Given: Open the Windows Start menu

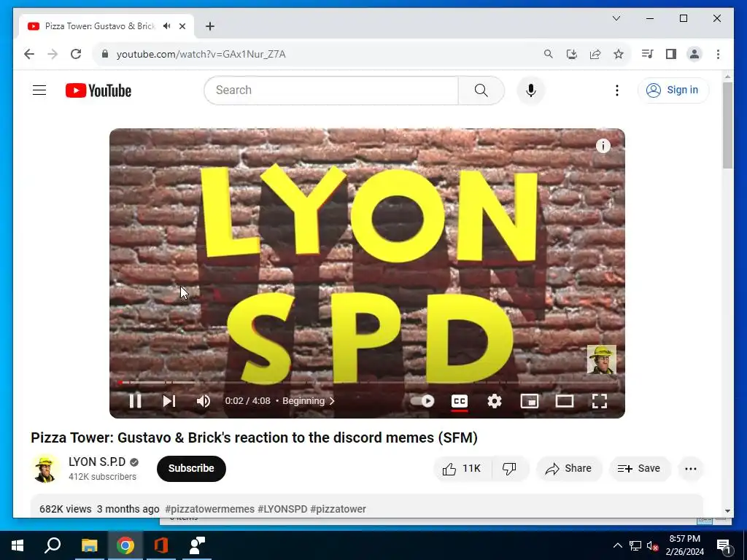Looking at the screenshot, I should pos(18,545).
